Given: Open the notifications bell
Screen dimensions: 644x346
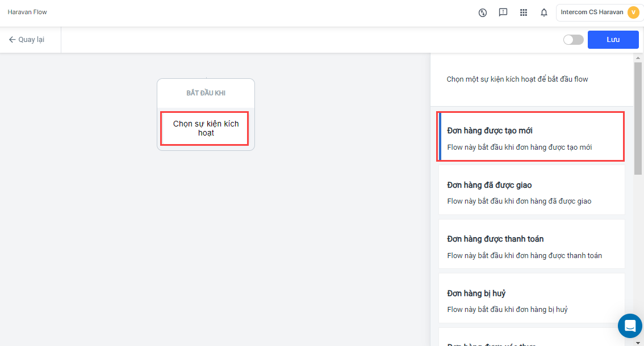Looking at the screenshot, I should (544, 12).
